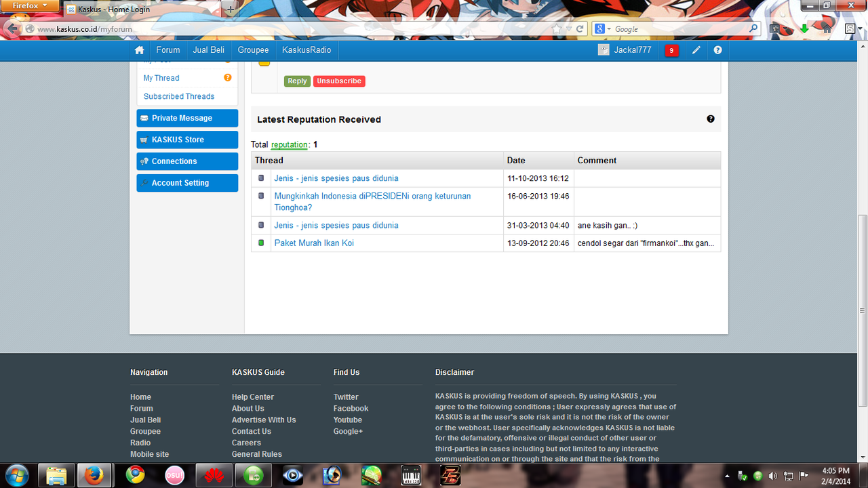Click the pencil create-post icon
The height and width of the screenshot is (488, 868).
(x=696, y=50)
